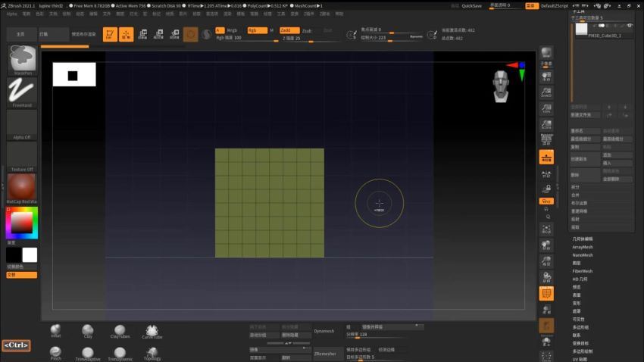This screenshot has width=644, height=362.
Task: Open the Texture Off selector
Action: pyautogui.click(x=22, y=157)
